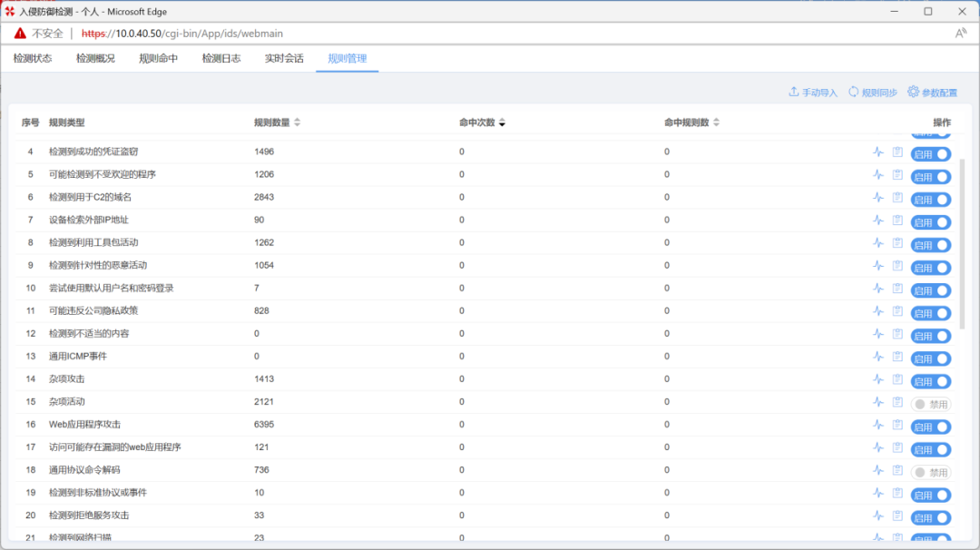
Task: Open rule details icon for 检测到非标准协议或事件
Action: (x=897, y=493)
